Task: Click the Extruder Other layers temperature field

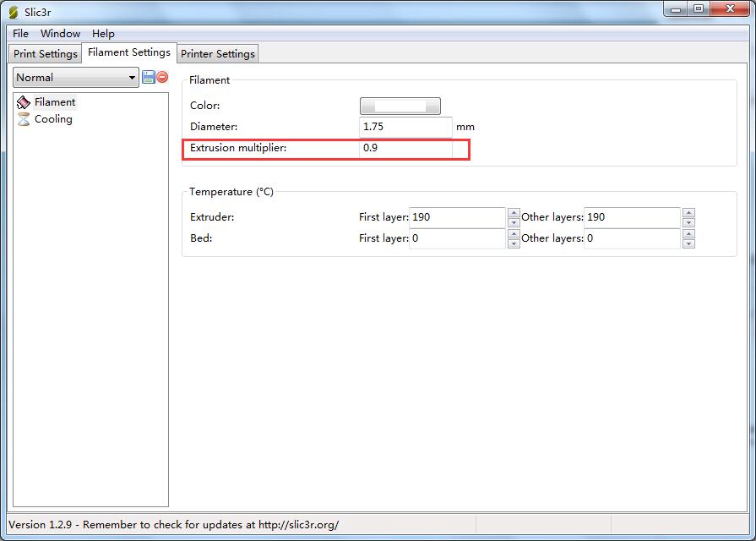Action: 632,217
